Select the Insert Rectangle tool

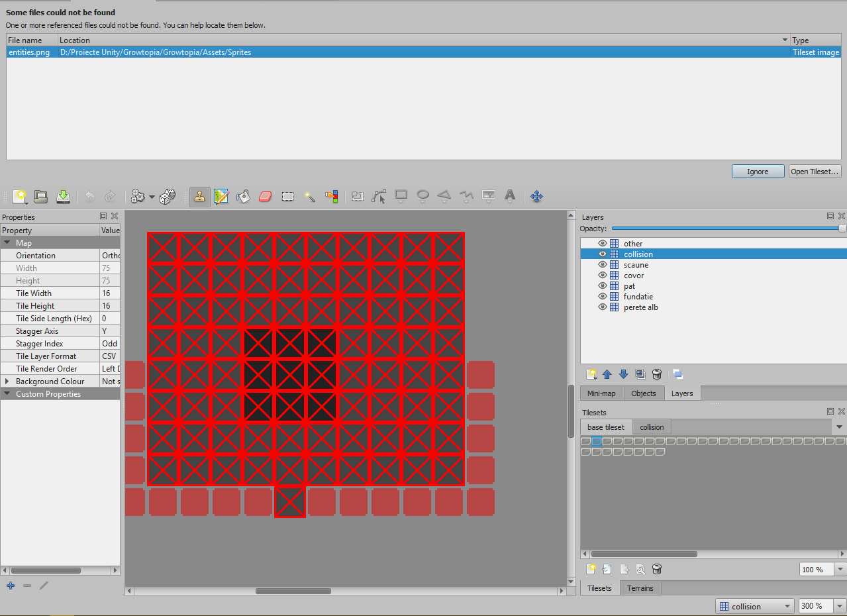coord(401,196)
